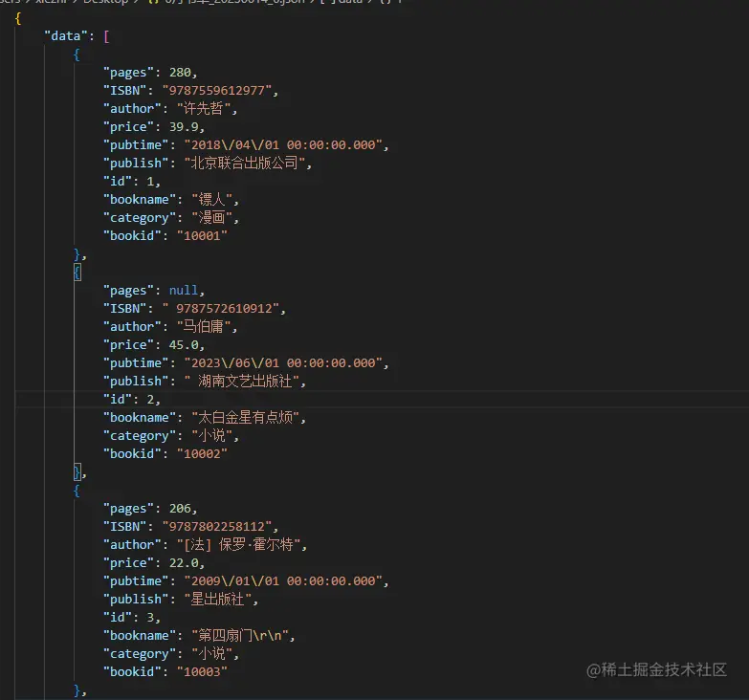This screenshot has height=700, width=749.
Task: Click the closing brace after bookid "10001"
Action: [x=77, y=254]
